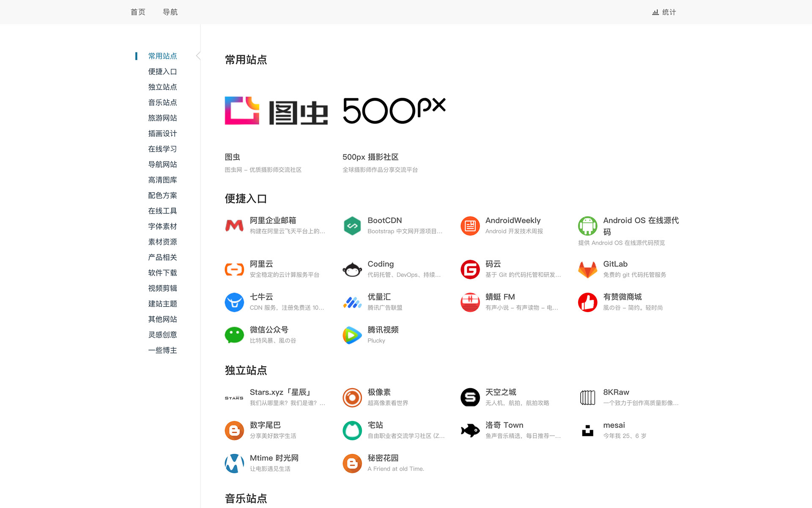Open the 码云 red G icon
This screenshot has height=508, width=812.
tap(470, 270)
